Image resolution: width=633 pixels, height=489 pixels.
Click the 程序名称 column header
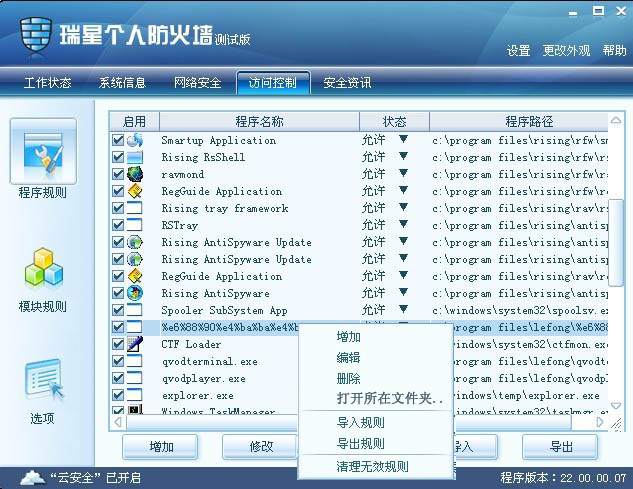point(259,121)
